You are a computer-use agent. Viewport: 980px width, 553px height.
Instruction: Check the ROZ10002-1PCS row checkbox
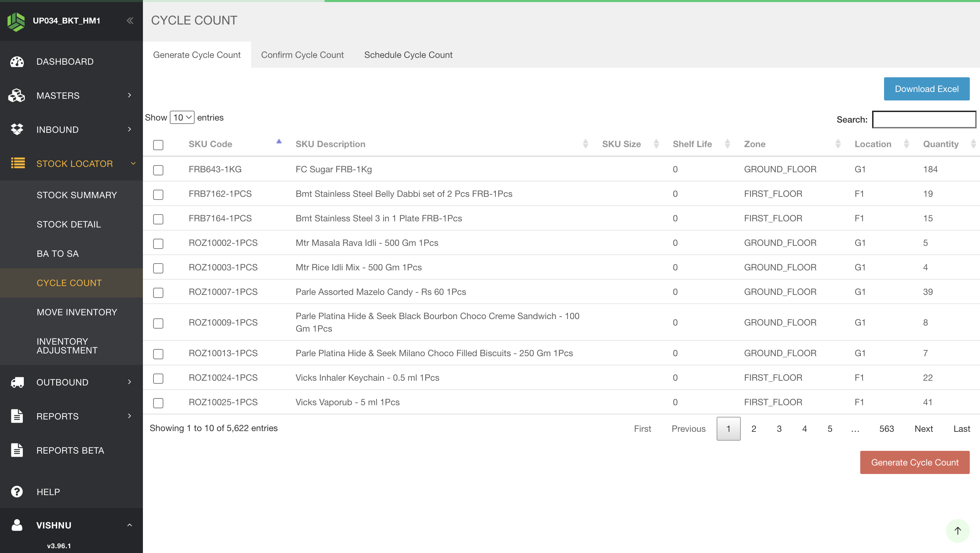(158, 243)
